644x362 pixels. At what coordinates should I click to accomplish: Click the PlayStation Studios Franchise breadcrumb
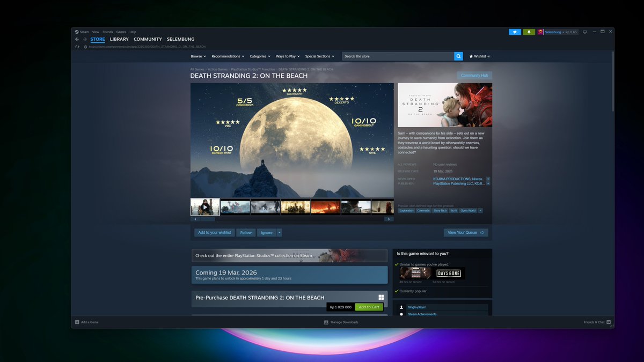pyautogui.click(x=253, y=69)
